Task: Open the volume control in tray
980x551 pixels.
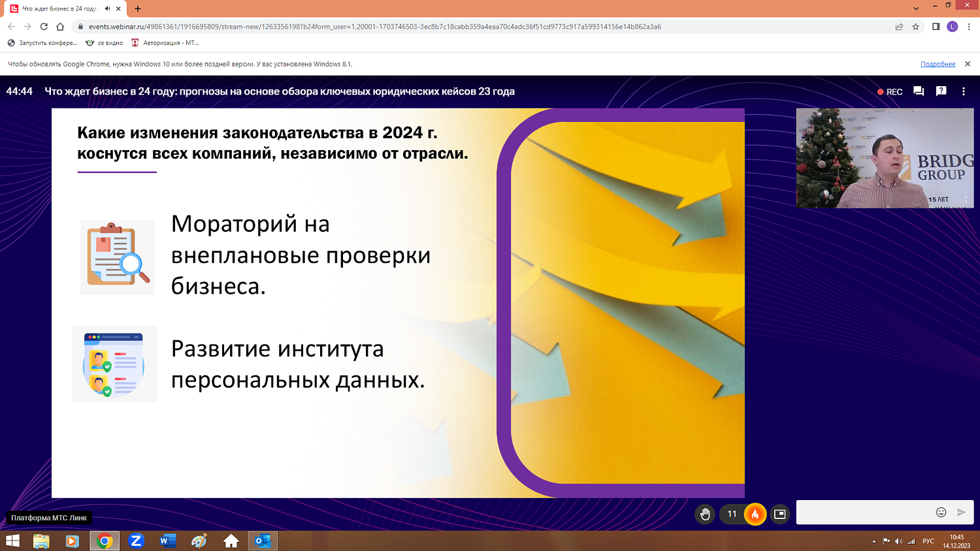Action: 898,541
